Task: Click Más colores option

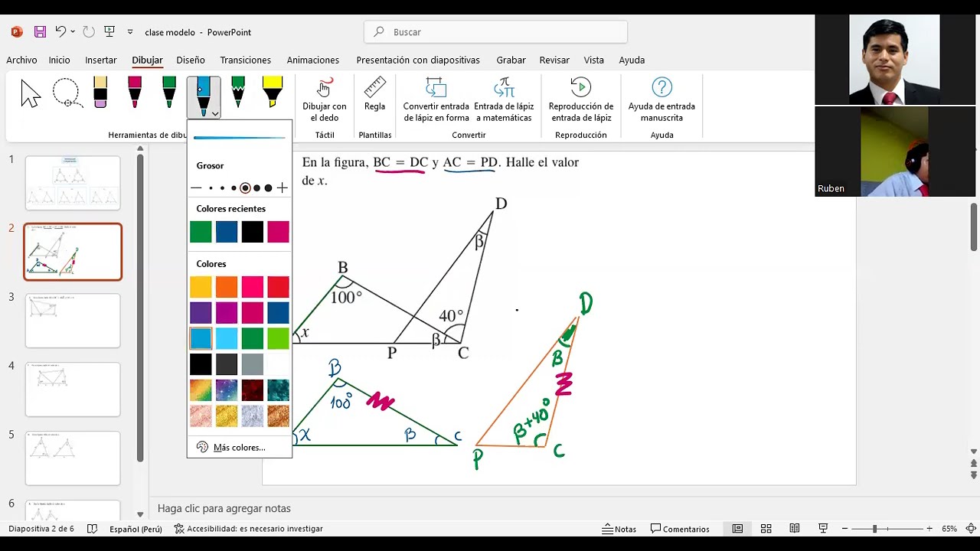Action: point(239,448)
